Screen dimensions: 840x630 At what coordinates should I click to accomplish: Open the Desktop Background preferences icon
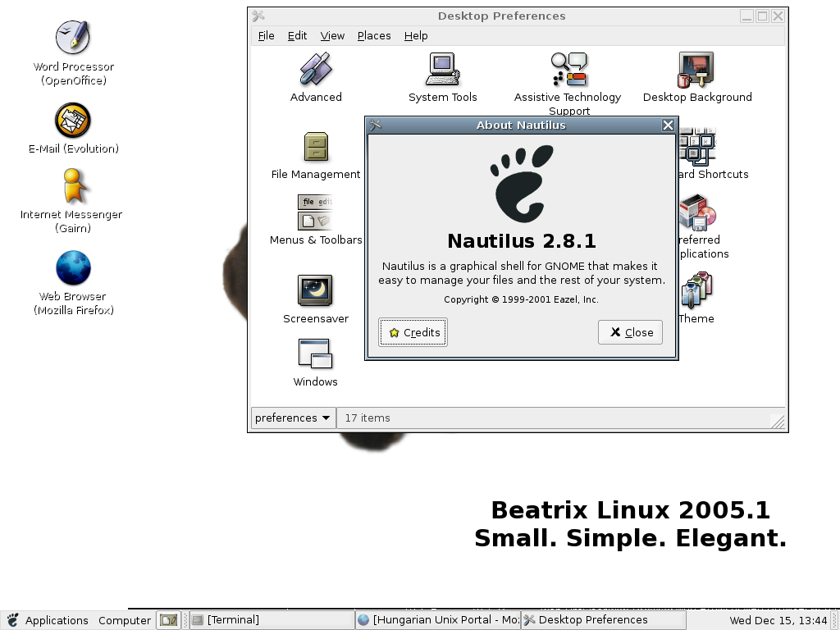coord(696,69)
